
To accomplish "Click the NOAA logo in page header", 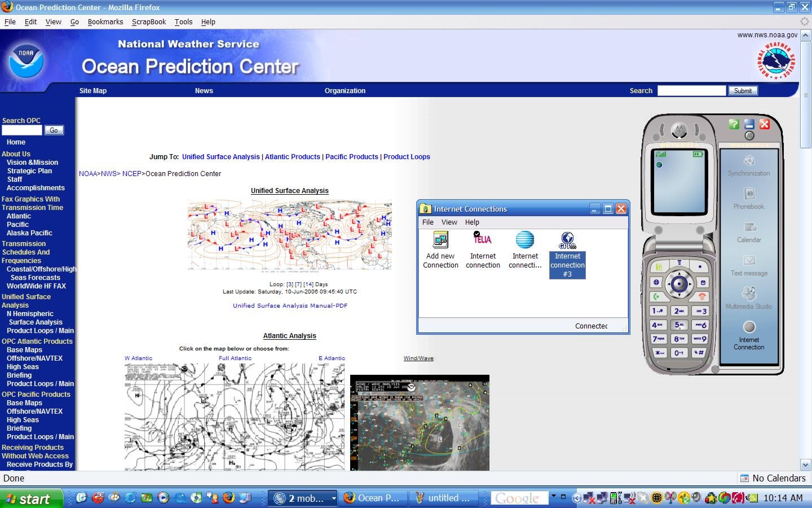I will 26,61.
